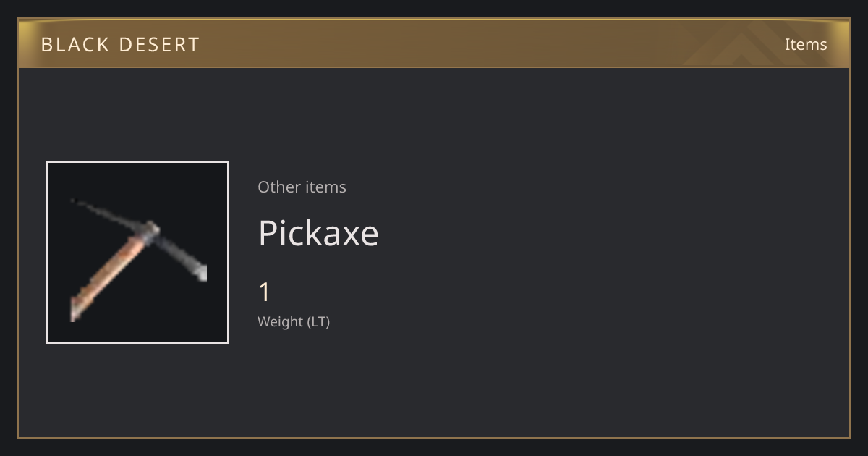The image size is (868, 456).
Task: Go to the BLACK DESERT home title
Action: tap(120, 44)
